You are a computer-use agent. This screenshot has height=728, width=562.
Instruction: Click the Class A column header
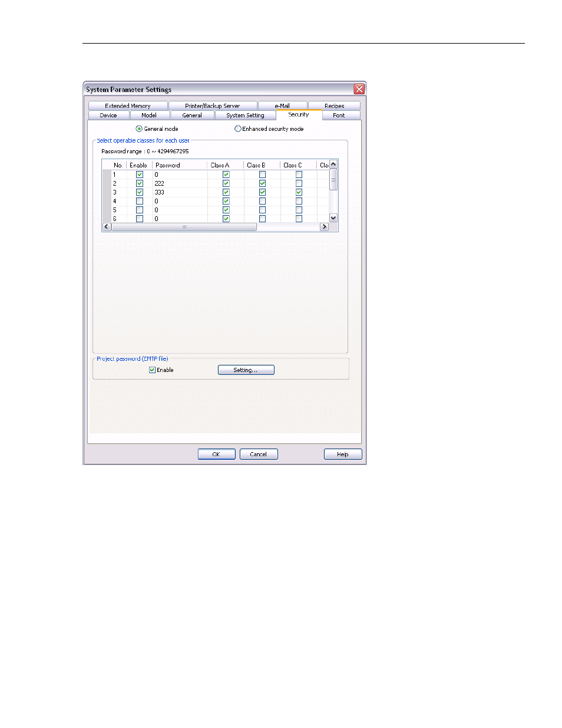click(226, 165)
